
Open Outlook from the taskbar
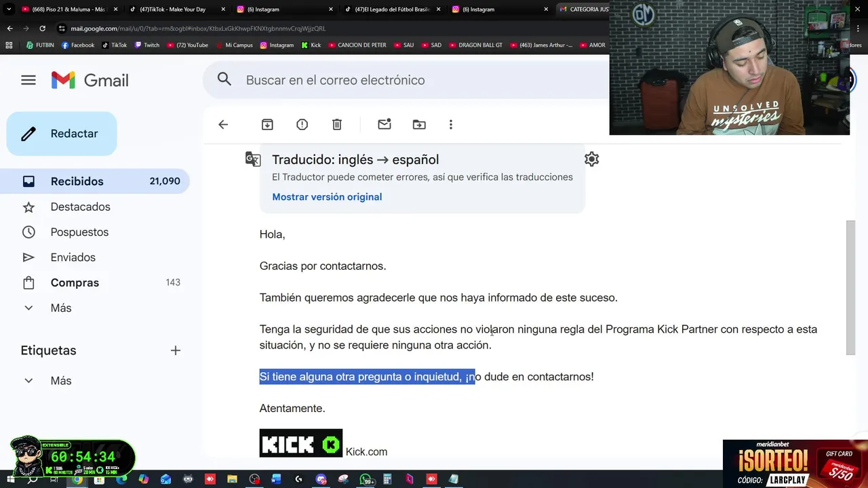pos(166,479)
